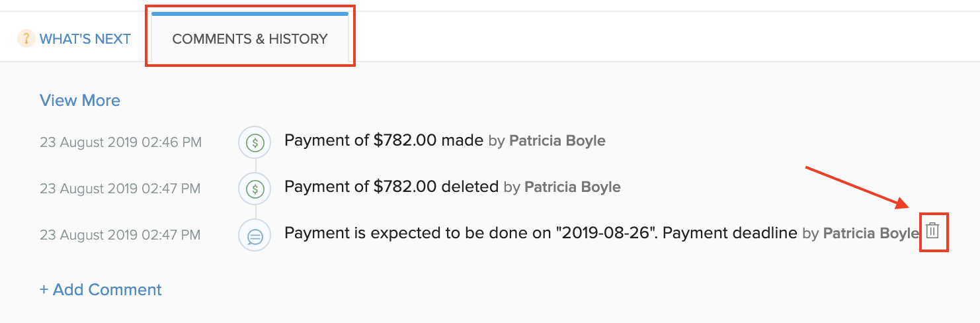980x323 pixels.
Task: Open the View More link
Action: [x=80, y=101]
